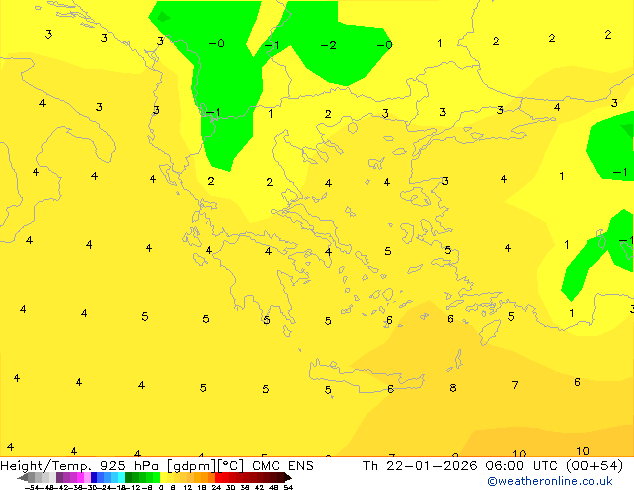Screen dimensions: 634x490
Task: Pick the cyan legend swatch
Action: (121, 477)
